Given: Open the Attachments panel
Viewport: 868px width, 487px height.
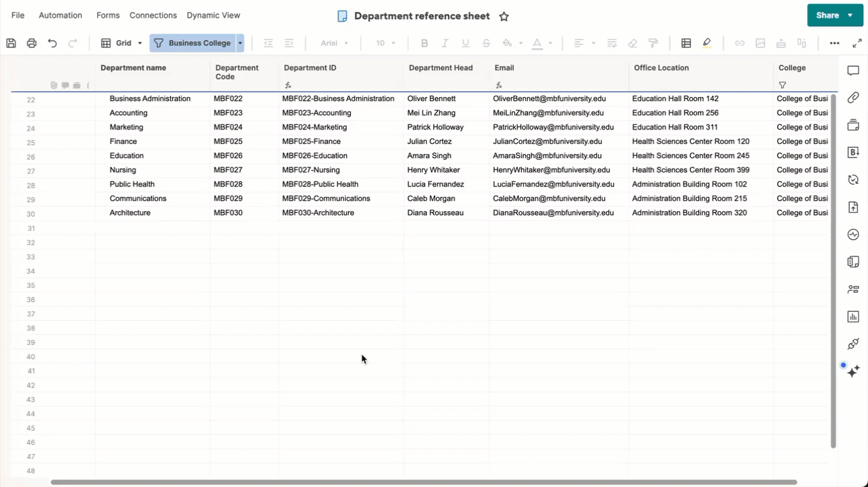Looking at the screenshot, I should click(853, 97).
